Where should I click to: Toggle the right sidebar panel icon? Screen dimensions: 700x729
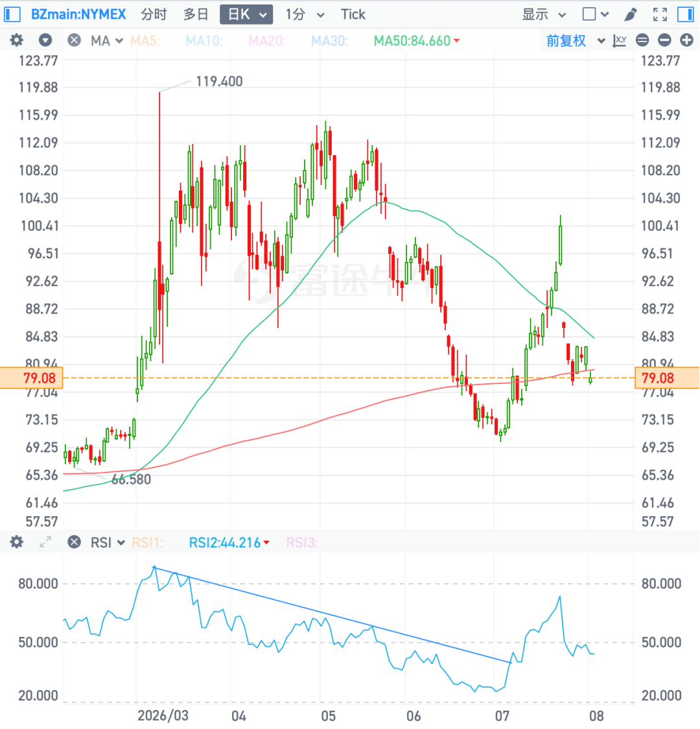coord(685,14)
